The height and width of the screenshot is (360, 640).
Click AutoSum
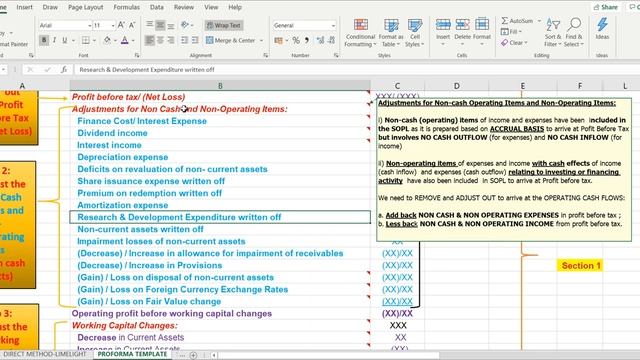pos(517,20)
